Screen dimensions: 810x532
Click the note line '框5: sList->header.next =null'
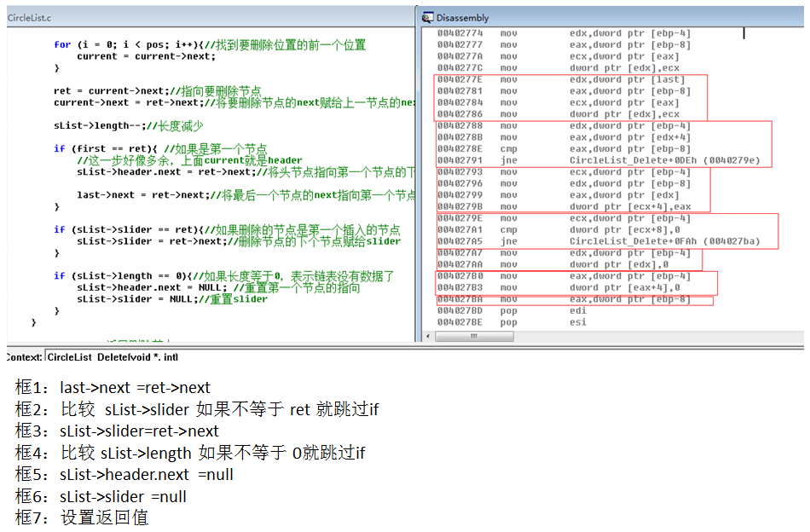pos(124,474)
